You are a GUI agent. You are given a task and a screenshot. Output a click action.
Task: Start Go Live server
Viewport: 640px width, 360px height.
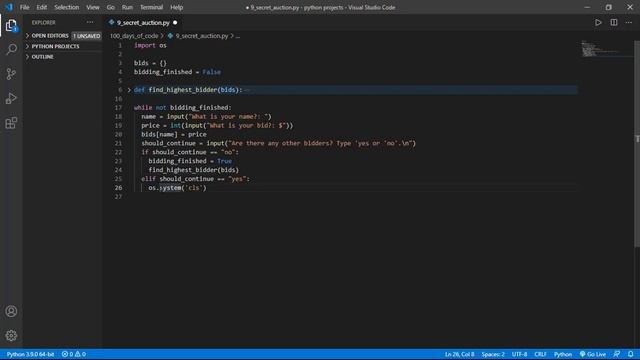tap(593, 354)
